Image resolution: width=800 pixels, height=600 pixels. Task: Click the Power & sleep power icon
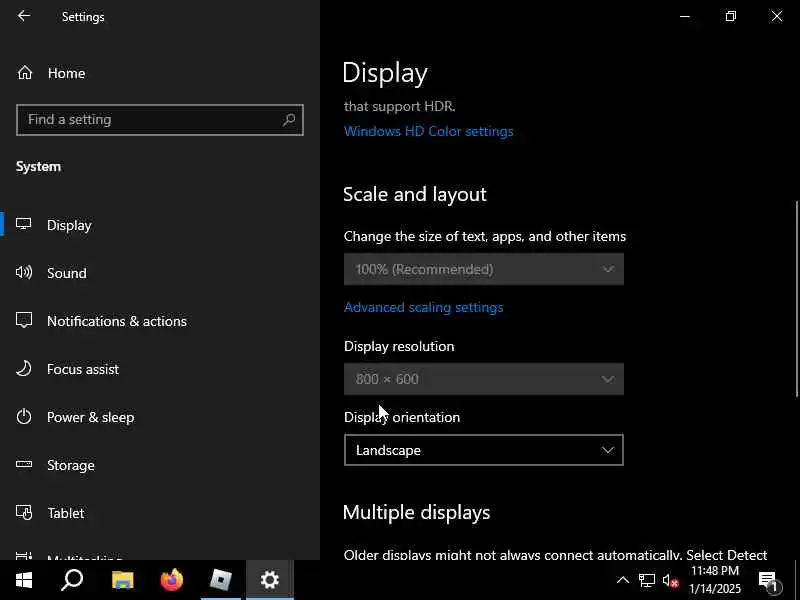click(24, 416)
